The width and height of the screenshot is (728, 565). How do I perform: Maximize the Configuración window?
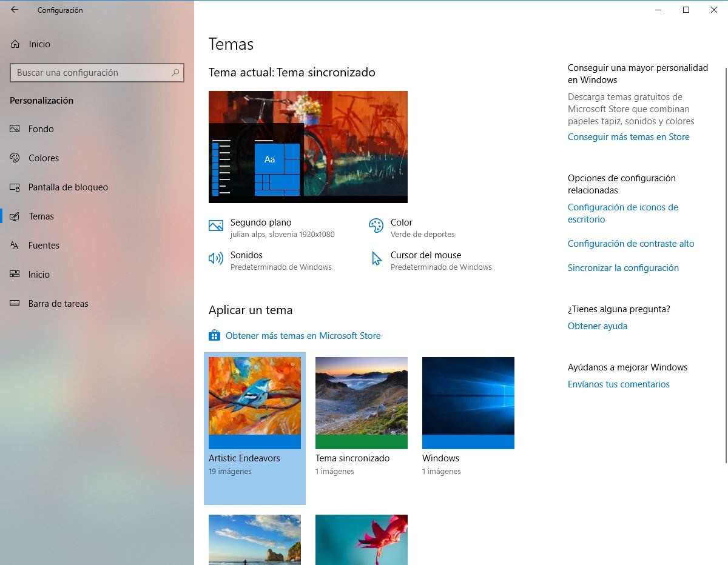[686, 10]
